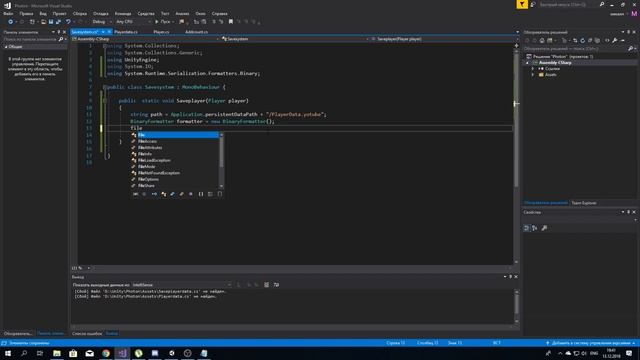Screen dimensions: 640x360
Task: Save the current file from the toolbar
Action: [x=51, y=22]
